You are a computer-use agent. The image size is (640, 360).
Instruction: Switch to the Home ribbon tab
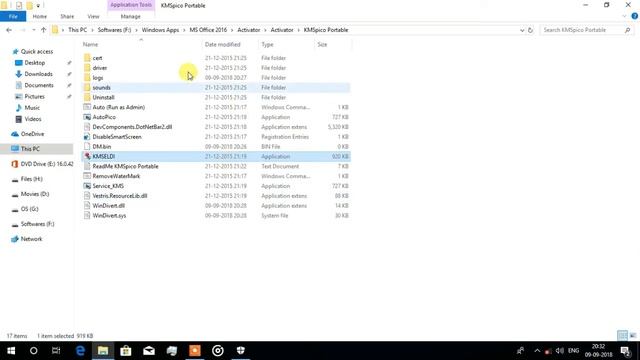40,16
